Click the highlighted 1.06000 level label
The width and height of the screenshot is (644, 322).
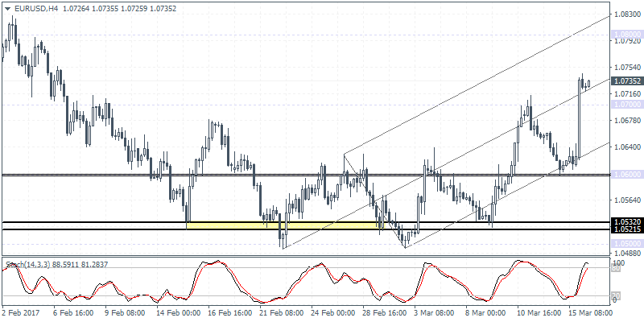click(626, 174)
